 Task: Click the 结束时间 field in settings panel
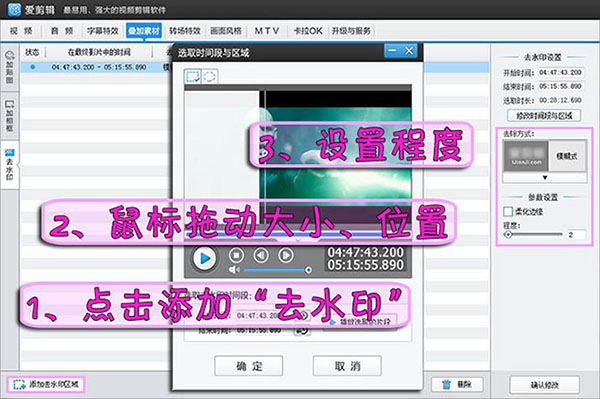(x=560, y=86)
